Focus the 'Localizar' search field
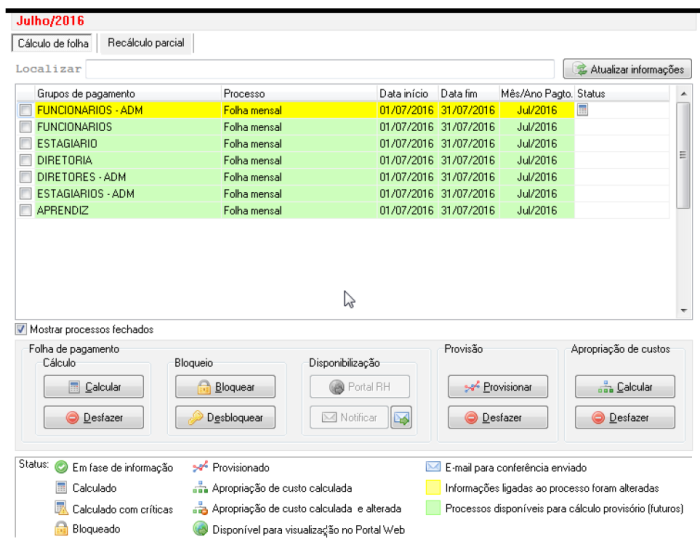 tap(320, 69)
